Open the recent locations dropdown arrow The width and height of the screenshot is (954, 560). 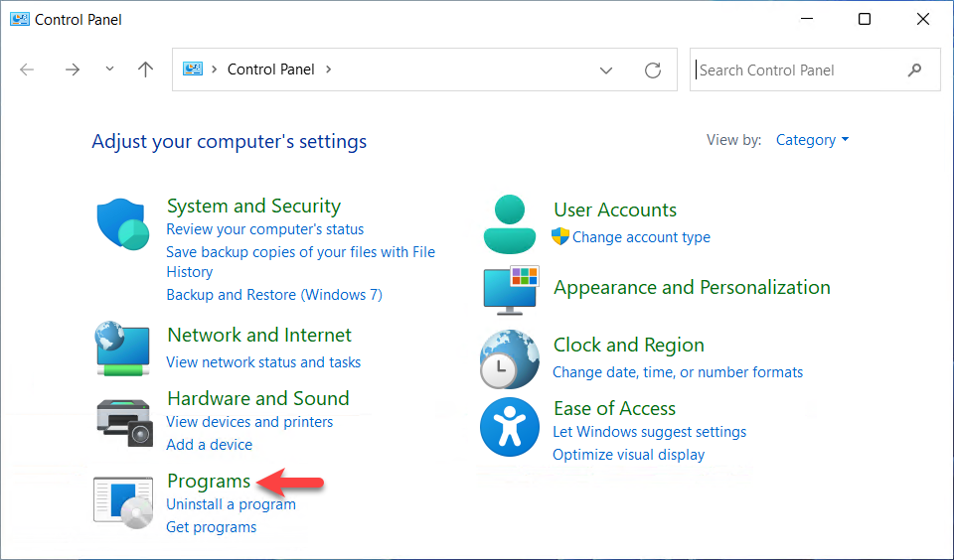(x=109, y=70)
